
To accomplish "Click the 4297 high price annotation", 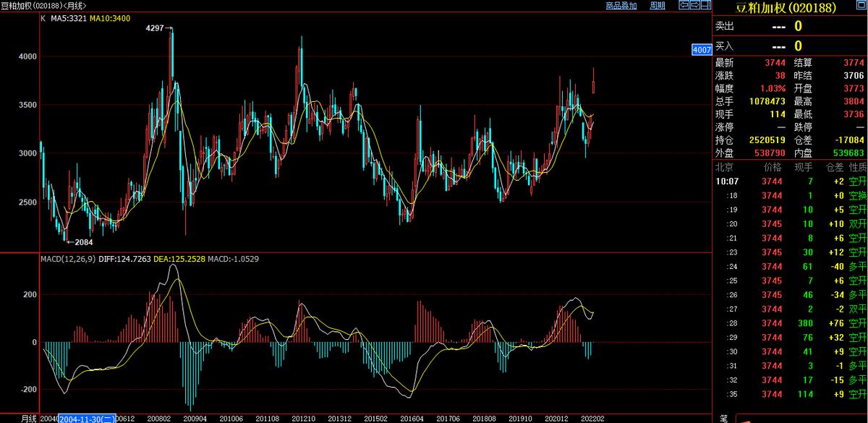I will point(156,28).
